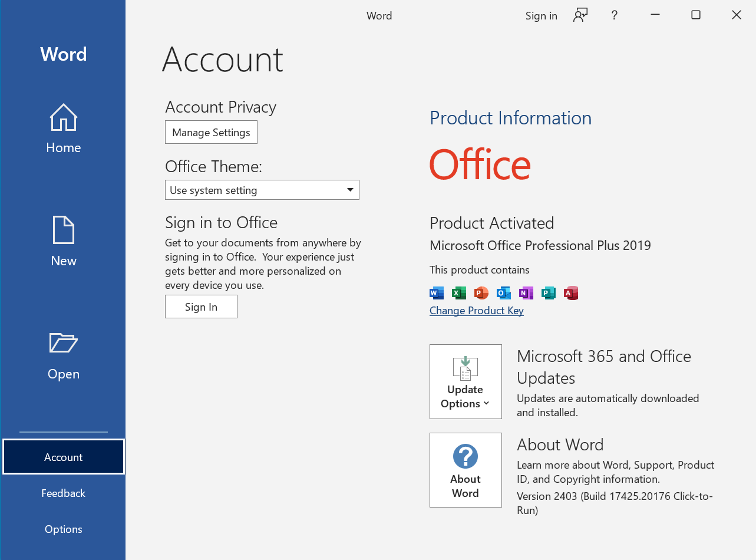Click the Publisher icon in product list
The height and width of the screenshot is (560, 756).
549,293
